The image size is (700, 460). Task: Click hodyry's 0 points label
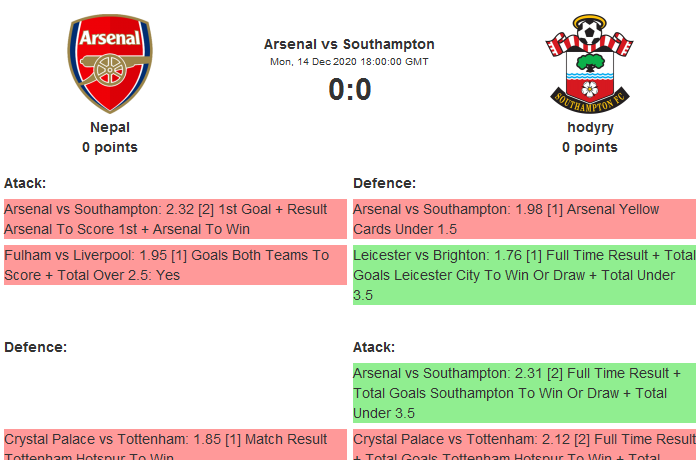pos(590,147)
